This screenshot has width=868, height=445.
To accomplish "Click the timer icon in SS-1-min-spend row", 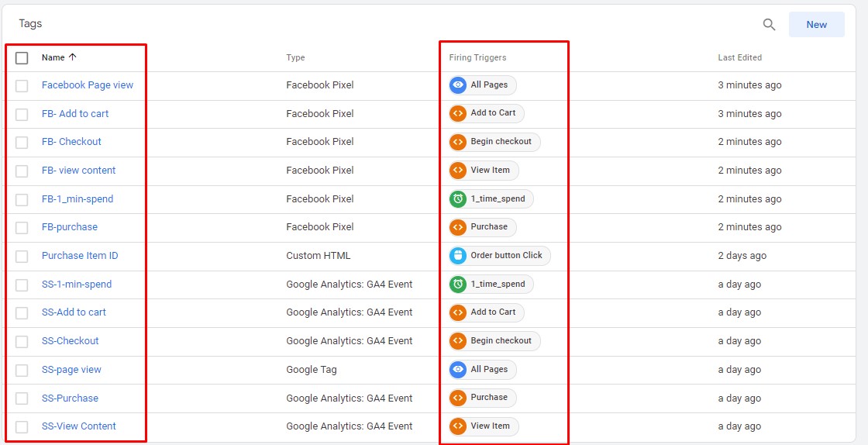I will 458,285.
